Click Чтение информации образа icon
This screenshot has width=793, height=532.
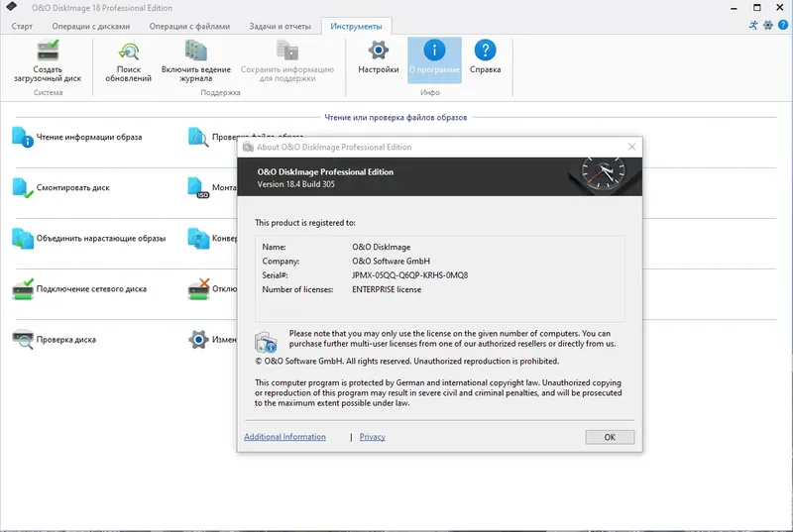tap(22, 138)
